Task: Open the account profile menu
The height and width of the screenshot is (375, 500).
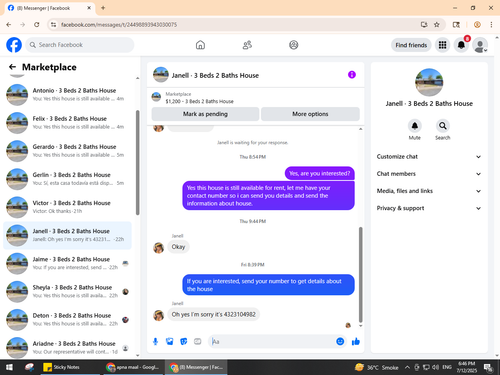Action: pos(480,45)
